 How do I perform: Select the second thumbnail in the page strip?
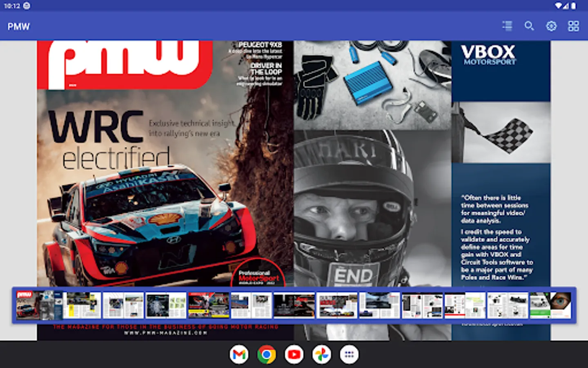click(82, 305)
